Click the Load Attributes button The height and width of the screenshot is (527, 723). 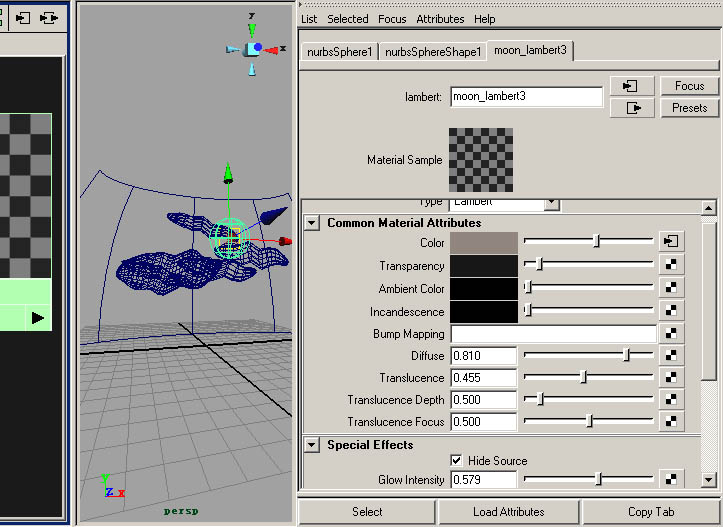(x=509, y=512)
